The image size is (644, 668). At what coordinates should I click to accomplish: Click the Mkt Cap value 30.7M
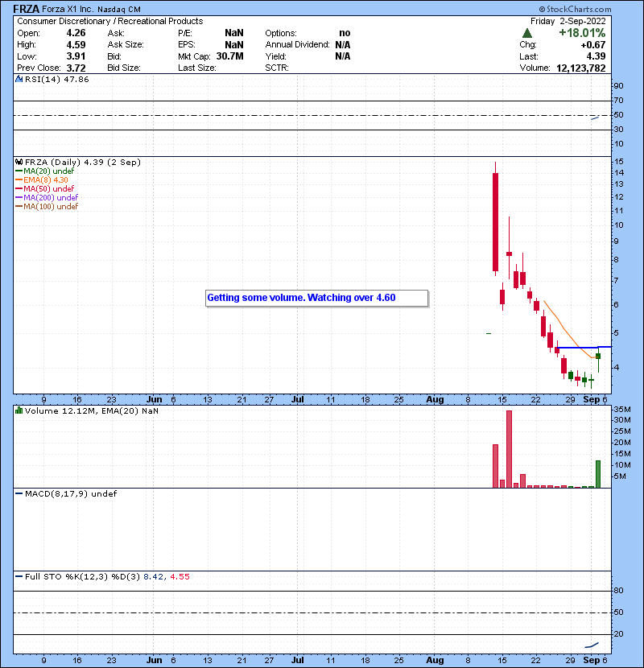[229, 56]
